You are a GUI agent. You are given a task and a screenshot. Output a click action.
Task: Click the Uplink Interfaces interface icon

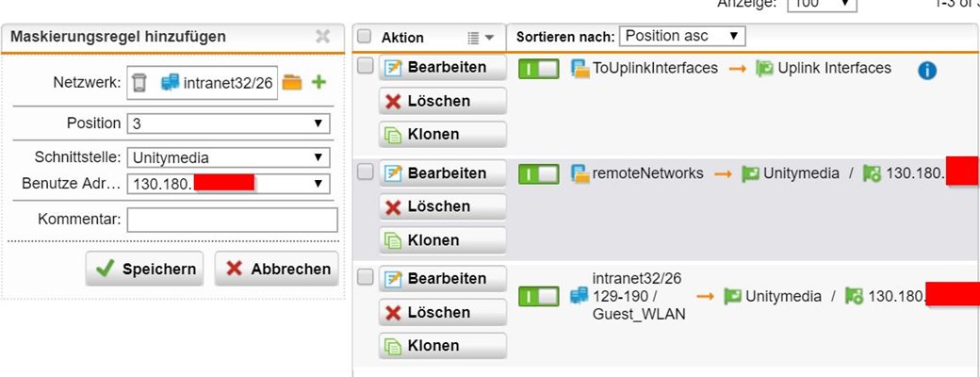pyautogui.click(x=764, y=68)
